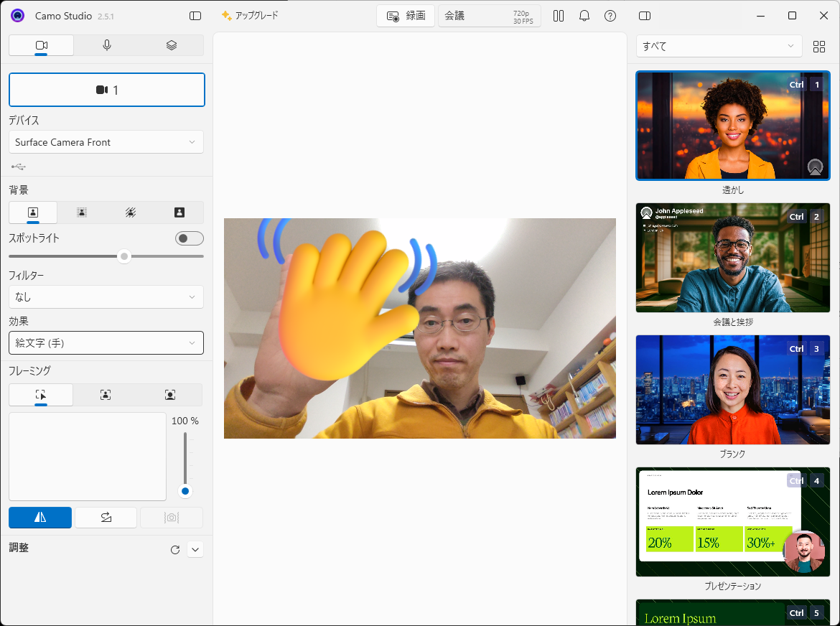840x626 pixels.
Task: Click the pause video icon
Action: (x=559, y=16)
